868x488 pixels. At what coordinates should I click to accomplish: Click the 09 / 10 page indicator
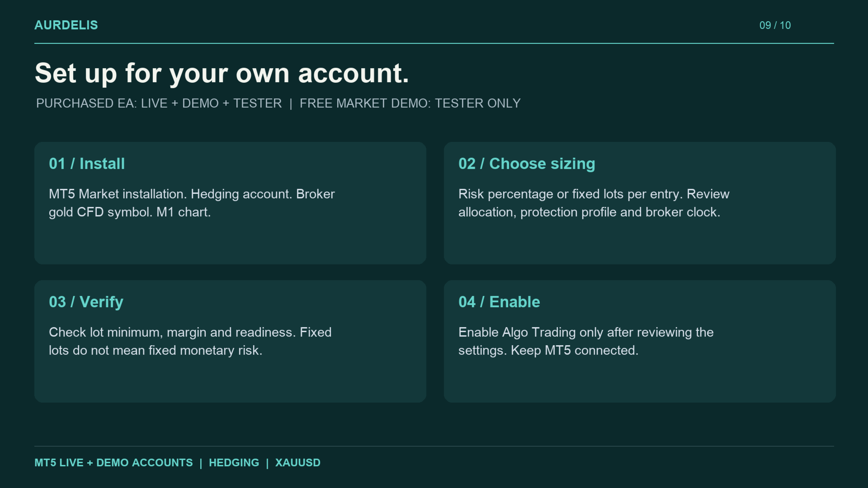pos(775,25)
